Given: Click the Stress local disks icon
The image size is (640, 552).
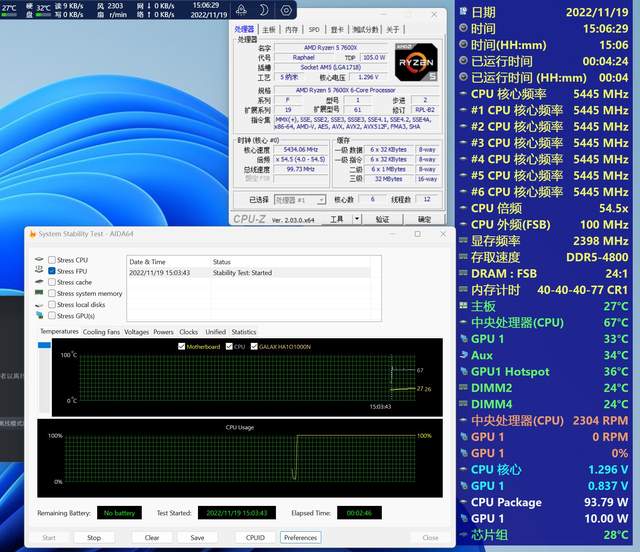Looking at the screenshot, I should pos(39,305).
